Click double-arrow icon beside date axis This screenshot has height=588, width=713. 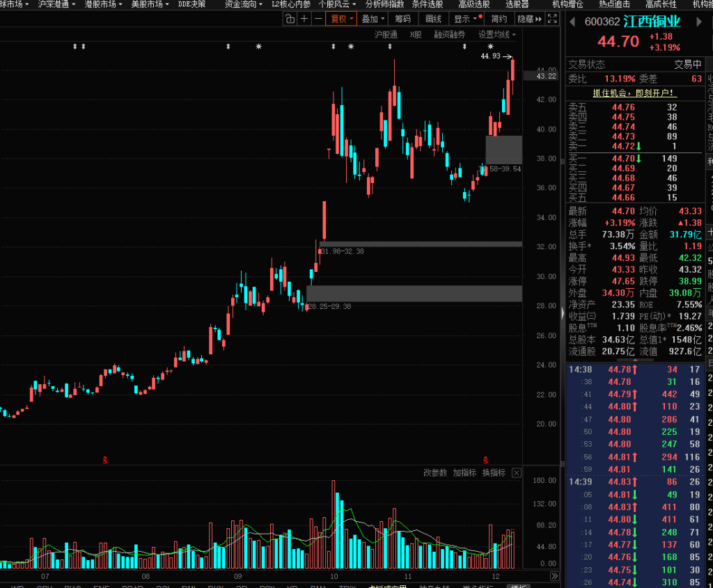coord(554,576)
